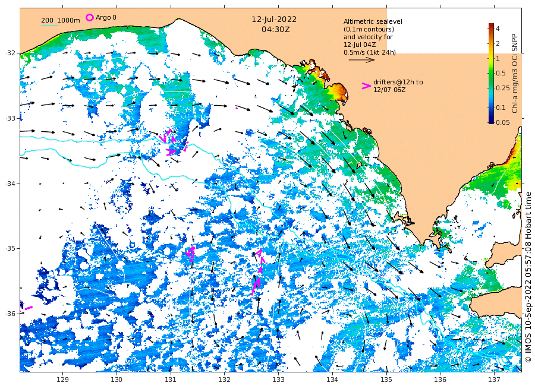
Task: Click the magenta drifter track near 131.4E 35S
Action: click(x=190, y=254)
